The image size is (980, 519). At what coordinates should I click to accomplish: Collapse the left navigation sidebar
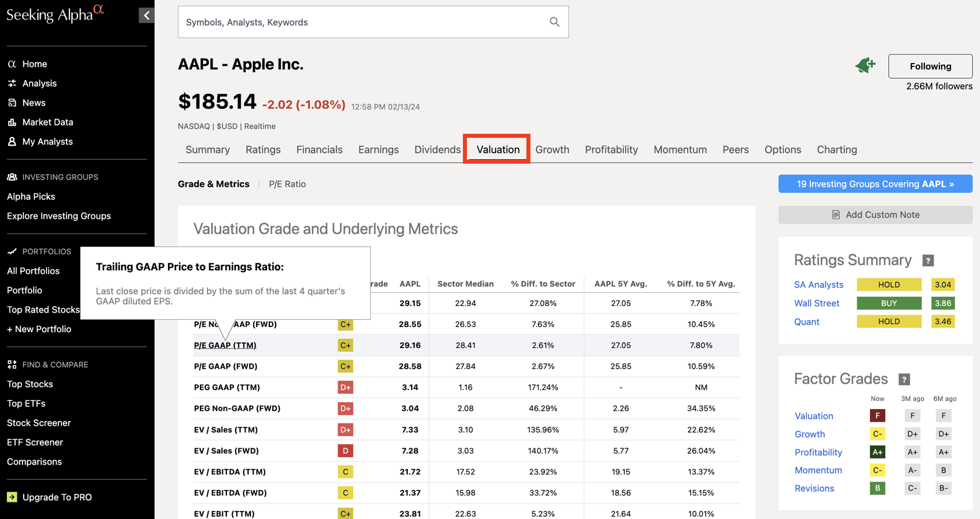click(147, 15)
